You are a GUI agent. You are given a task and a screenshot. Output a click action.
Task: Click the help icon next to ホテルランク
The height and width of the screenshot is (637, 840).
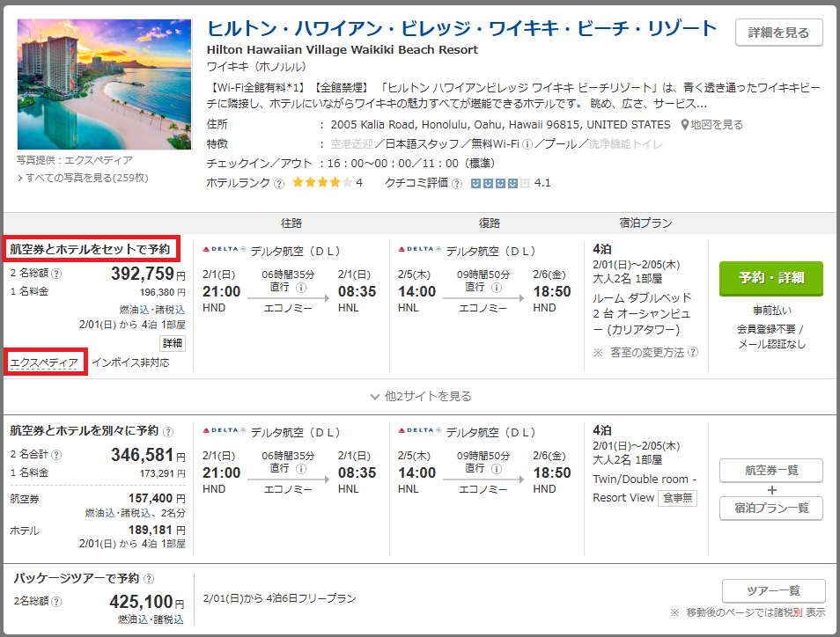[x=279, y=184]
